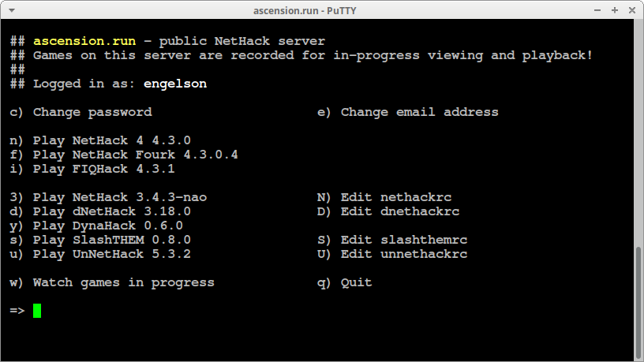Click 'Edit slashthemrc' text

click(403, 240)
